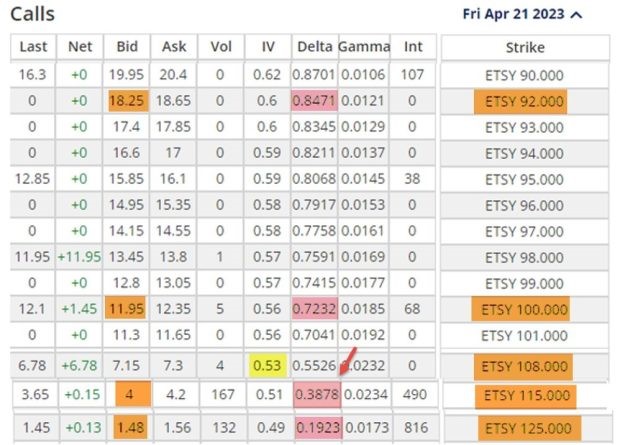
Task: Click the Ask column header
Action: pyautogui.click(x=174, y=47)
